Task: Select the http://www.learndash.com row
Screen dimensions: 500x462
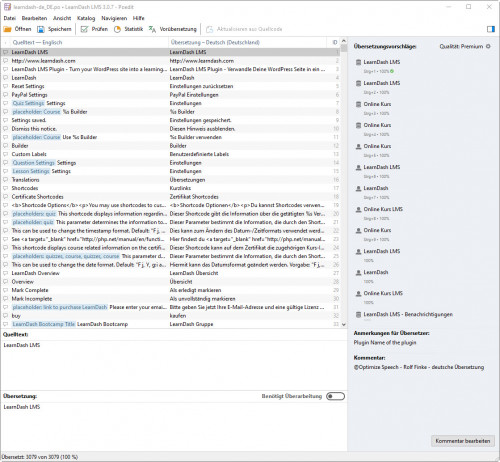Action: click(x=170, y=61)
